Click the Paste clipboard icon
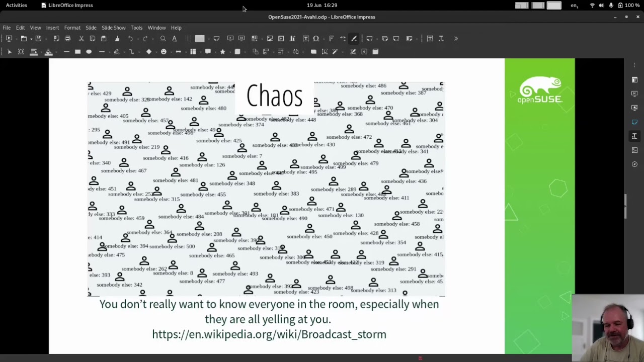644x362 pixels. coord(104,38)
